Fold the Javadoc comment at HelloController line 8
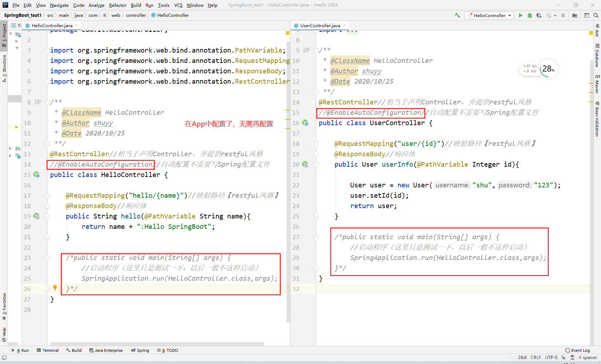 pos(47,102)
